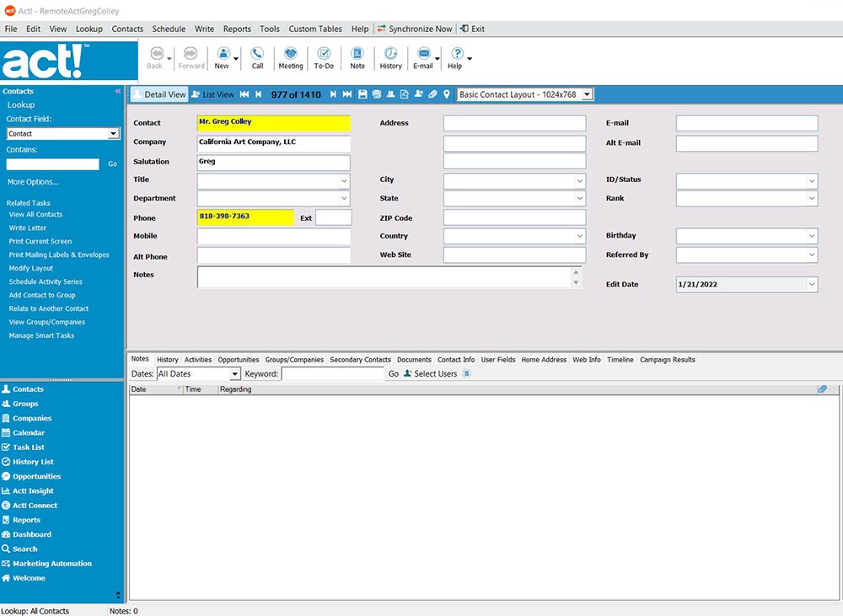The width and height of the screenshot is (843, 616).
Task: Expand the City dropdown
Action: coord(580,181)
